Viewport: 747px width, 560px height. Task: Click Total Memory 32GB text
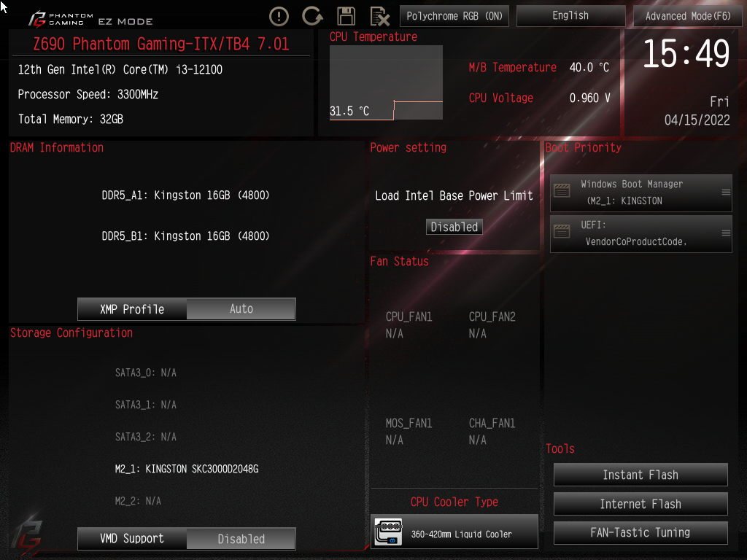point(71,119)
